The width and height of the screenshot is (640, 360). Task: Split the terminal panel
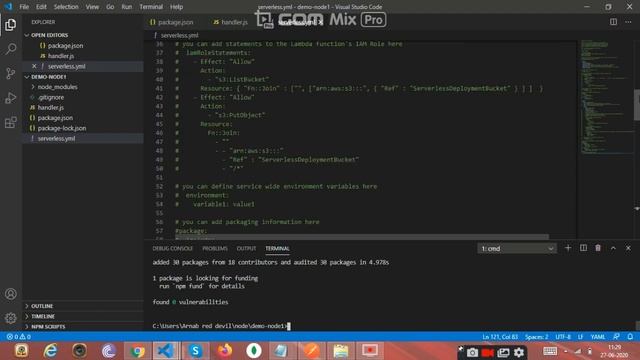(x=583, y=248)
